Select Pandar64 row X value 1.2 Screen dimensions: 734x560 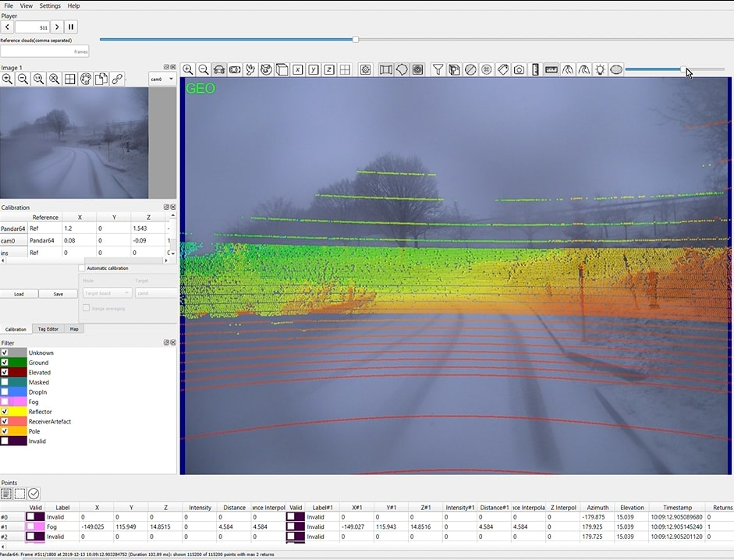pyautogui.click(x=79, y=229)
